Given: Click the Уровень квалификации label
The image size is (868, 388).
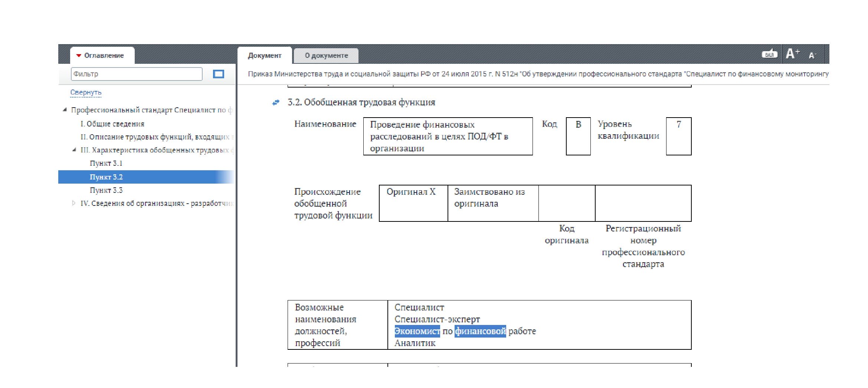Looking at the screenshot, I should [628, 130].
